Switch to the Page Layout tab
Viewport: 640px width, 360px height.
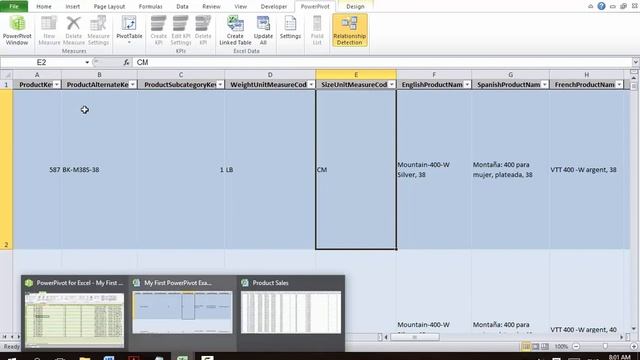(109, 7)
